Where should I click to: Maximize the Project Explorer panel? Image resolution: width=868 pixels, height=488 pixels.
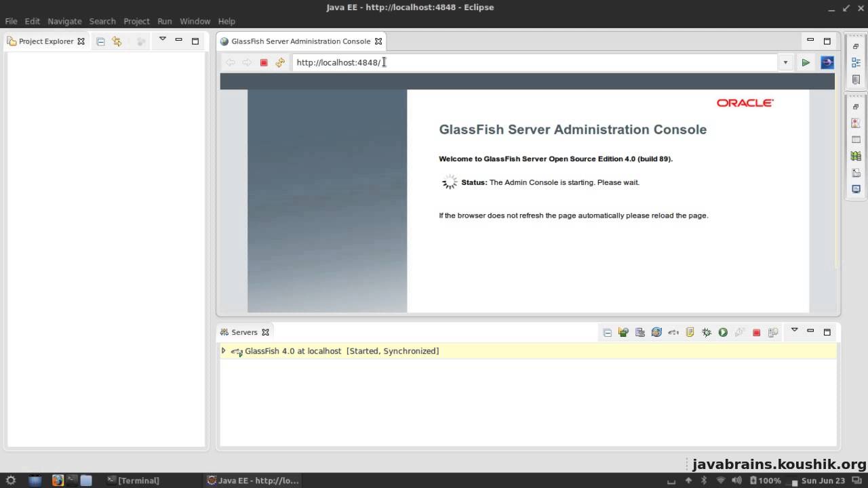pos(195,41)
